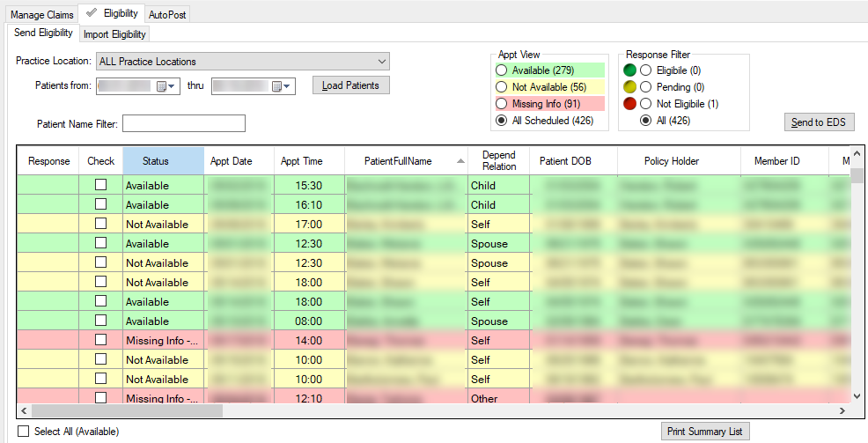Click the horizontal scrollbar thumb under the table
The image size is (868, 443).
click(x=127, y=411)
